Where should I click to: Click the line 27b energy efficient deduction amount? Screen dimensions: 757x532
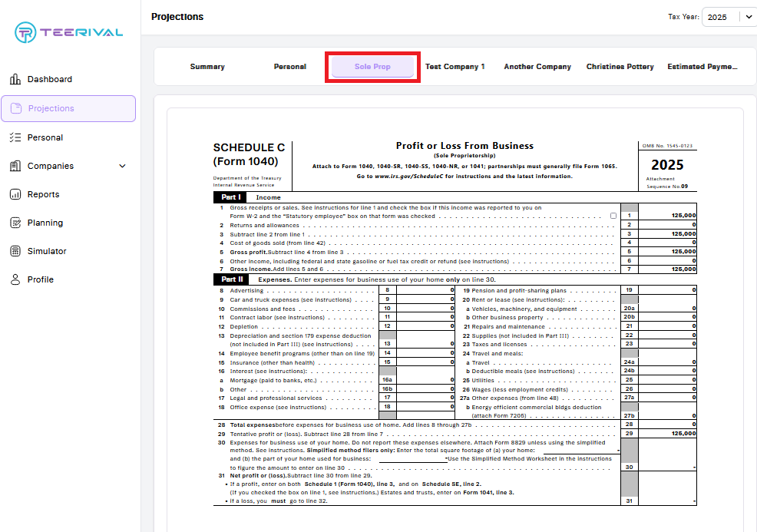668,415
